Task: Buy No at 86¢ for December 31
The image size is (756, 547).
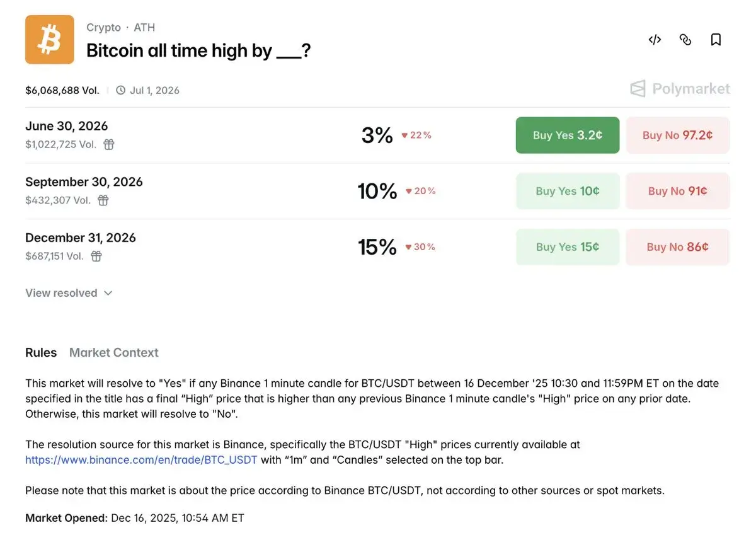Action: 677,247
